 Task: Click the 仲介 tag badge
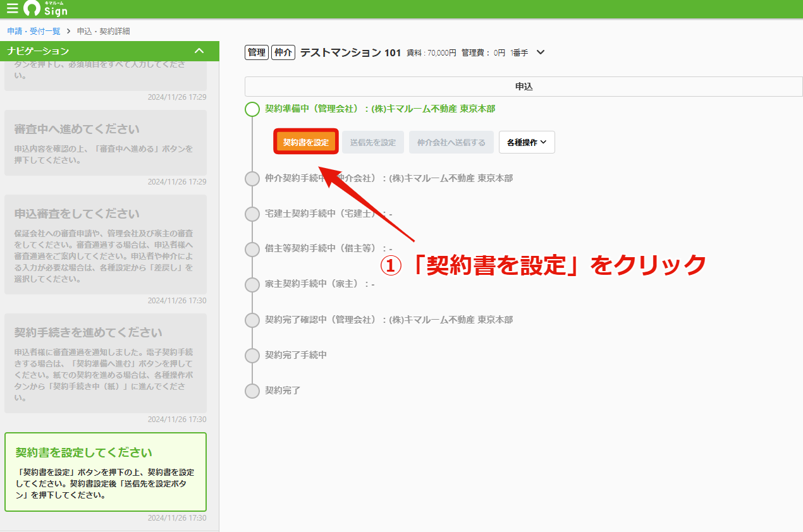pos(283,52)
